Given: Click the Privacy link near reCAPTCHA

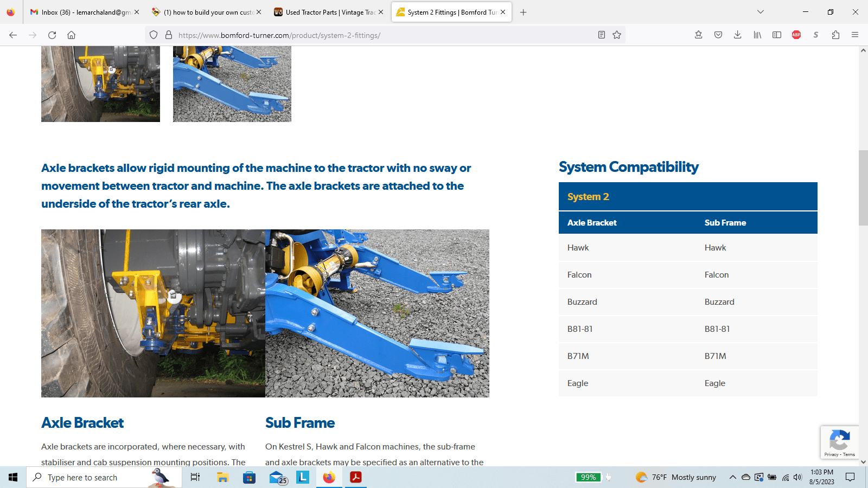Looking at the screenshot, I should 831,454.
